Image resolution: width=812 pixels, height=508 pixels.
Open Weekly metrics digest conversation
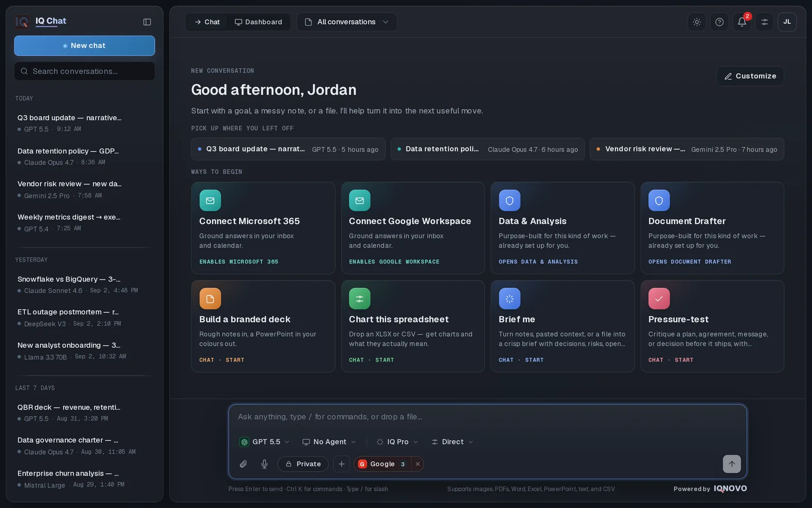(x=85, y=223)
